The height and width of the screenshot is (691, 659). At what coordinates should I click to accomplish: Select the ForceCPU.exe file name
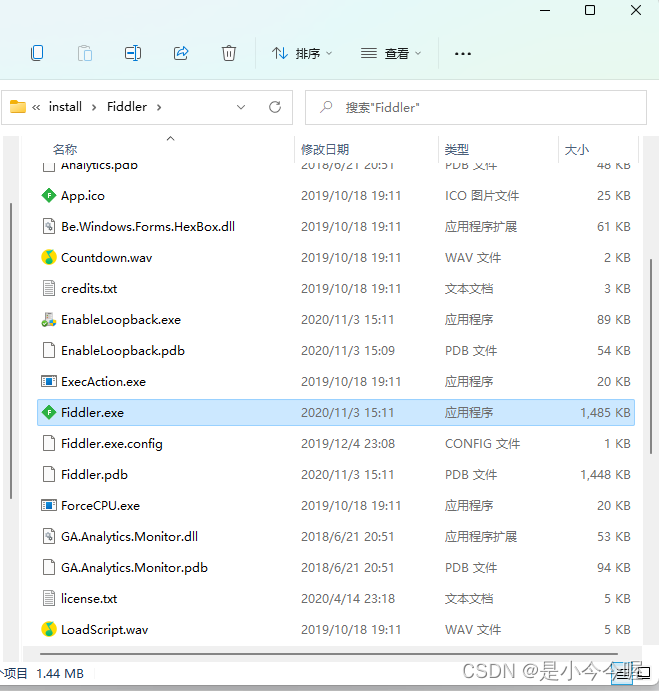coord(101,505)
